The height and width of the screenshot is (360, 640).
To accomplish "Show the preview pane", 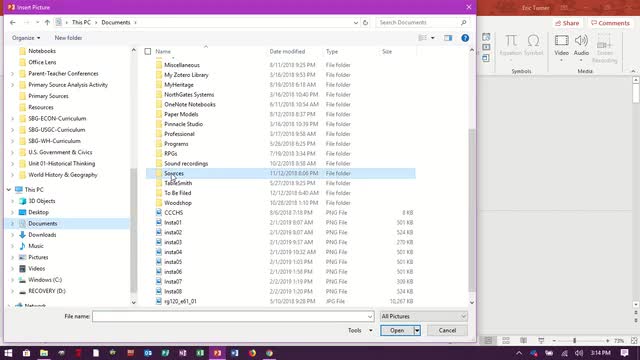I will 448,38.
